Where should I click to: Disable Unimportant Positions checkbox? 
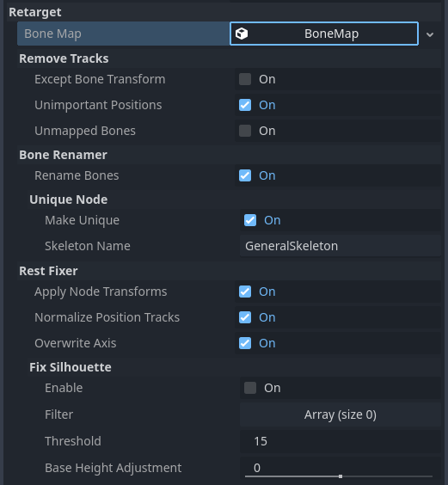[x=245, y=105]
